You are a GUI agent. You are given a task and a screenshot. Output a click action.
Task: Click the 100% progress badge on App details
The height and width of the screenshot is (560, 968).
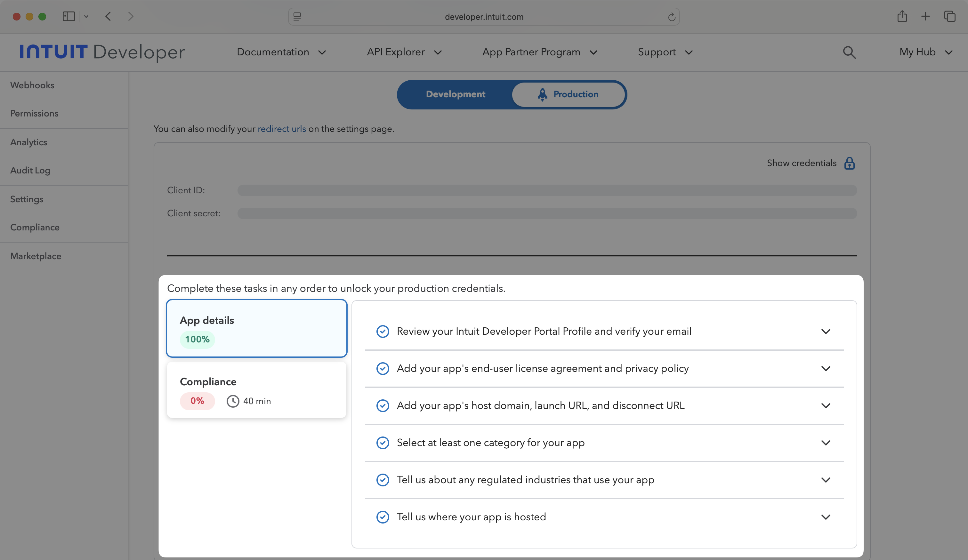[197, 340]
